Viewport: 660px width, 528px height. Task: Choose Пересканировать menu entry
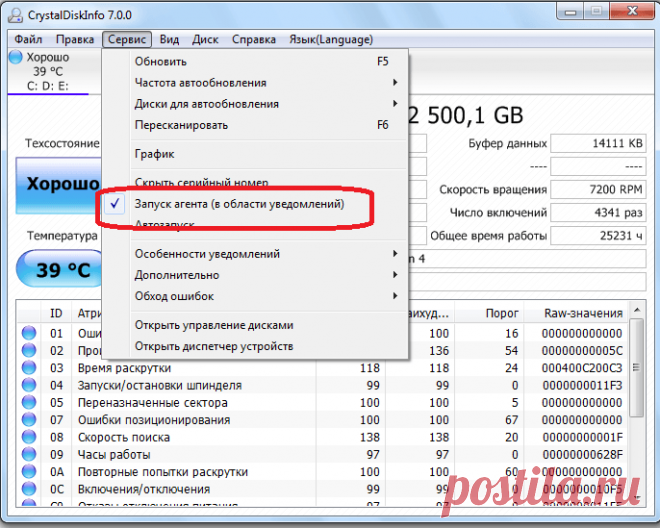(x=255, y=125)
